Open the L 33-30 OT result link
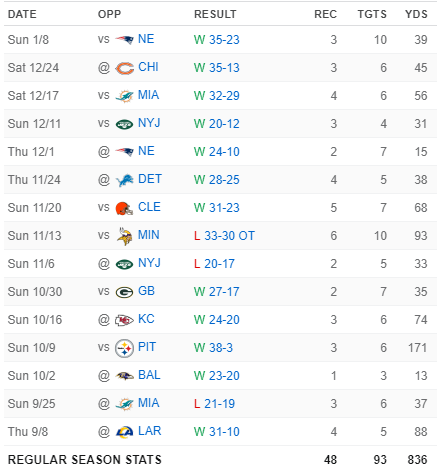Image resolution: width=437 pixels, height=471 pixels. click(224, 236)
